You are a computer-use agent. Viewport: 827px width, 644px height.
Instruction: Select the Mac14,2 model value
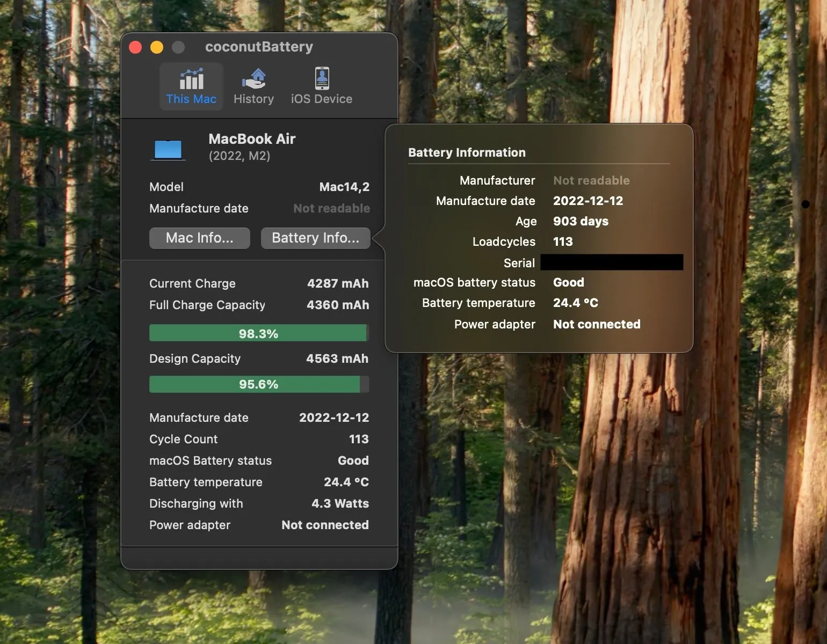344,187
